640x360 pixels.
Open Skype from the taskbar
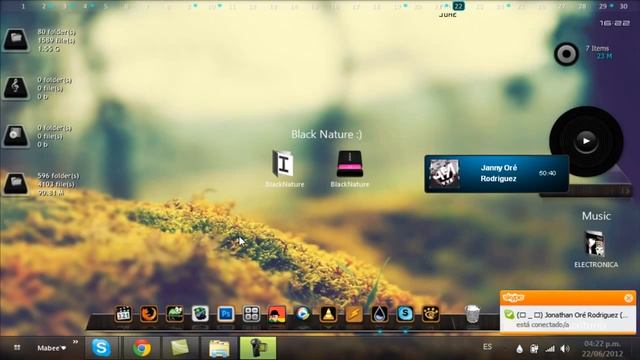(x=101, y=348)
